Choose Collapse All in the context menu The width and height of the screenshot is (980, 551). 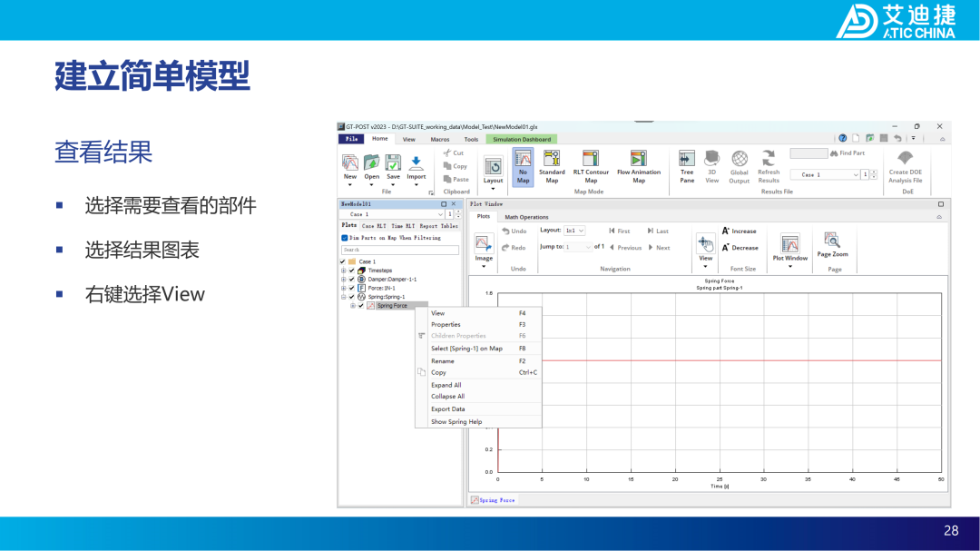[479, 397]
